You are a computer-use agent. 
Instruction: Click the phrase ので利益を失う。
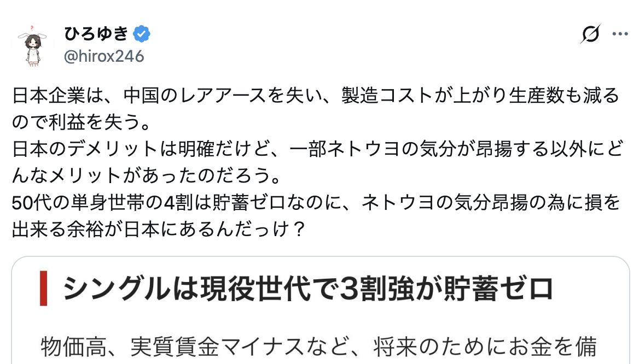click(81, 123)
